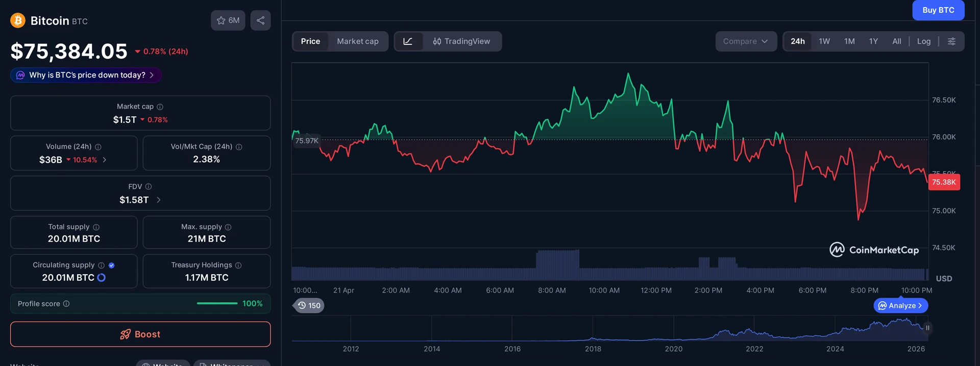Open chart settings sliders icon
The width and height of the screenshot is (980, 366).
951,41
